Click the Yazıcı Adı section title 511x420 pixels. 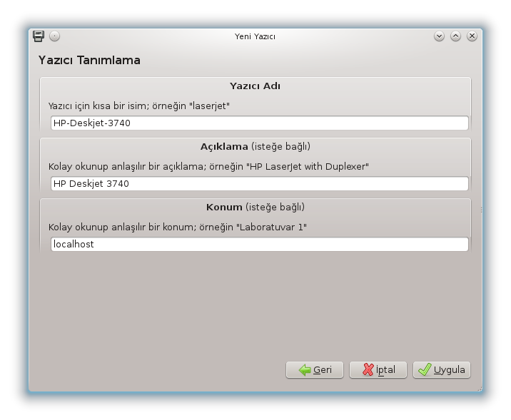point(255,86)
